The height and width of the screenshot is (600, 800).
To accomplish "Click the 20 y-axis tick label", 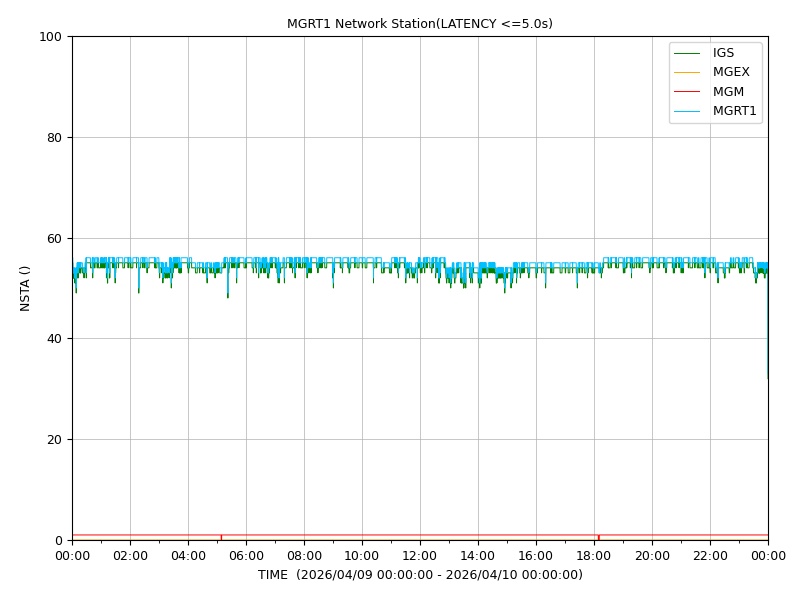I will [54, 439].
